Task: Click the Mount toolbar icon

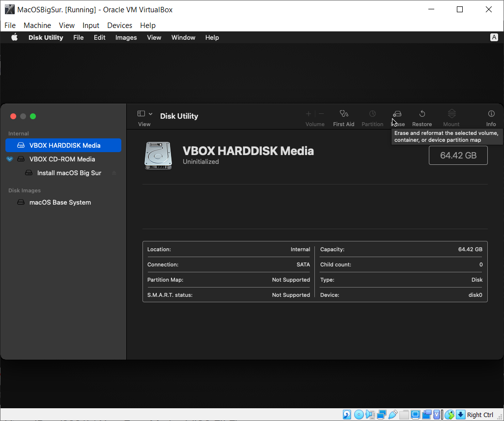Action: 451,114
